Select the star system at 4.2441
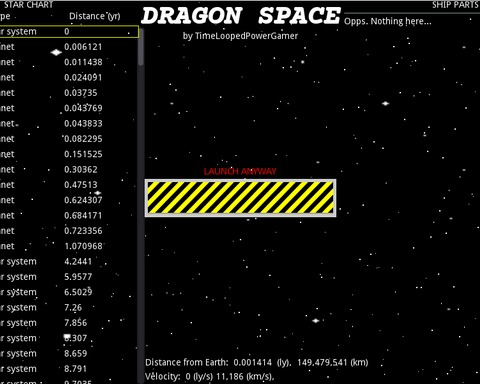Viewport: 480px width, 384px height. point(69,262)
